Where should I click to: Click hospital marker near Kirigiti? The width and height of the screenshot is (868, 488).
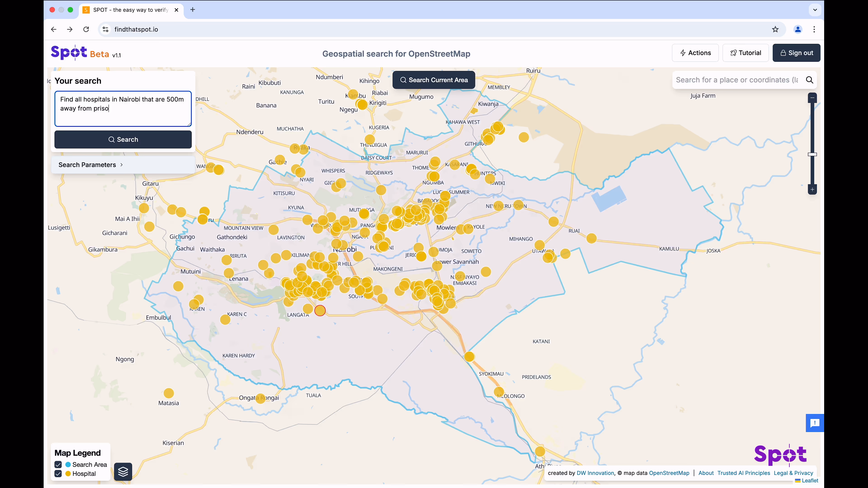point(362,105)
